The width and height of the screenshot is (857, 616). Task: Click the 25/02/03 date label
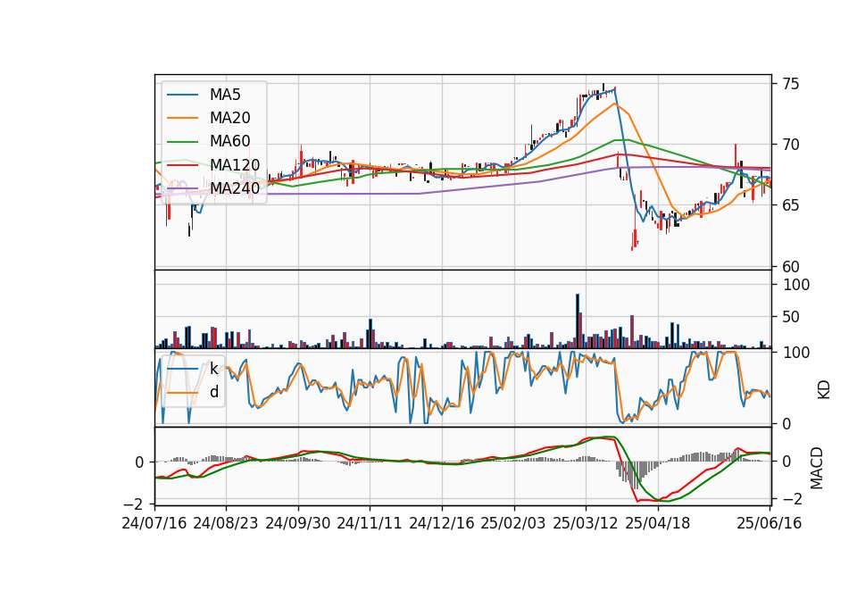click(513, 523)
